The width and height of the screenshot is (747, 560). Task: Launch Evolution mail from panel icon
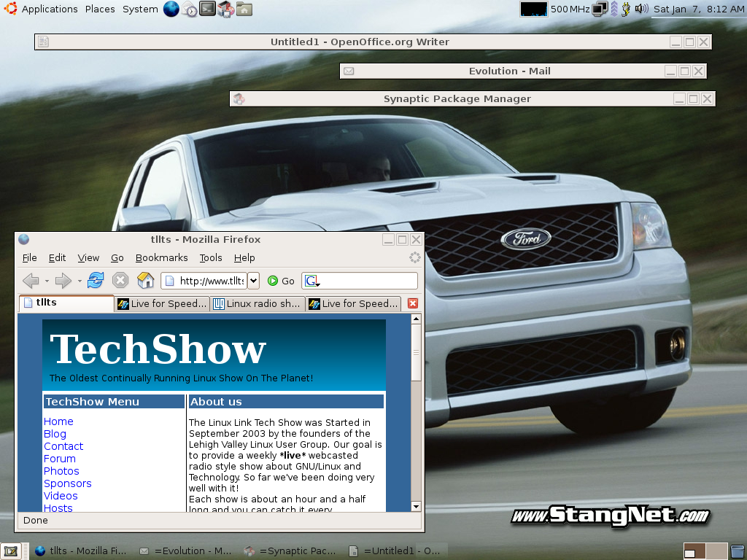190,9
